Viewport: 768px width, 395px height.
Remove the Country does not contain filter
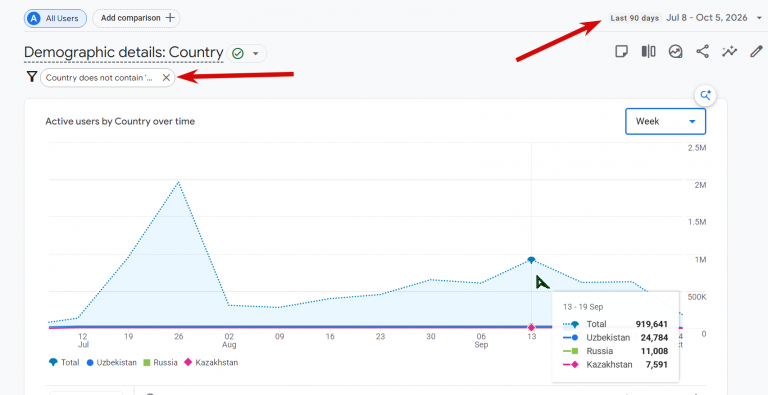(166, 77)
